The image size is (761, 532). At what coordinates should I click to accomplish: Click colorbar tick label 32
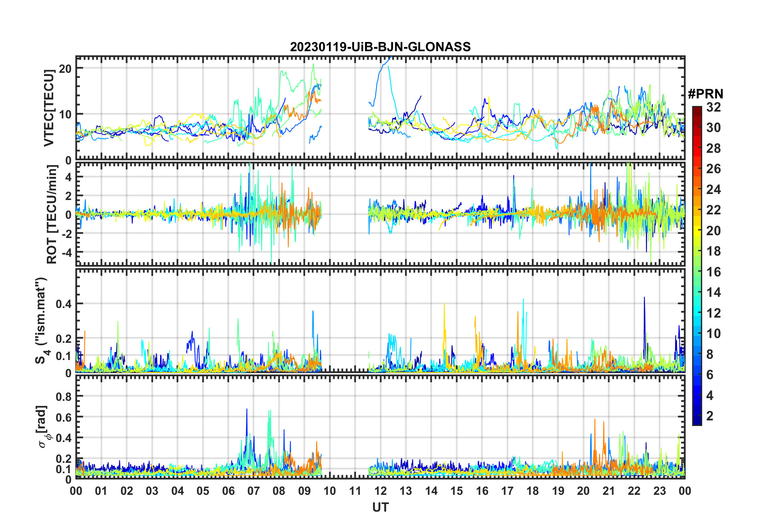tap(713, 107)
